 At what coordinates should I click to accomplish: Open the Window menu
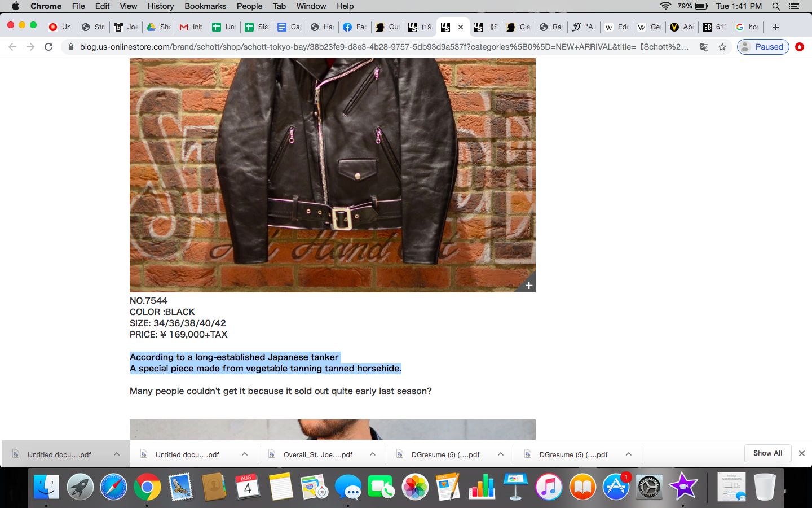(311, 6)
